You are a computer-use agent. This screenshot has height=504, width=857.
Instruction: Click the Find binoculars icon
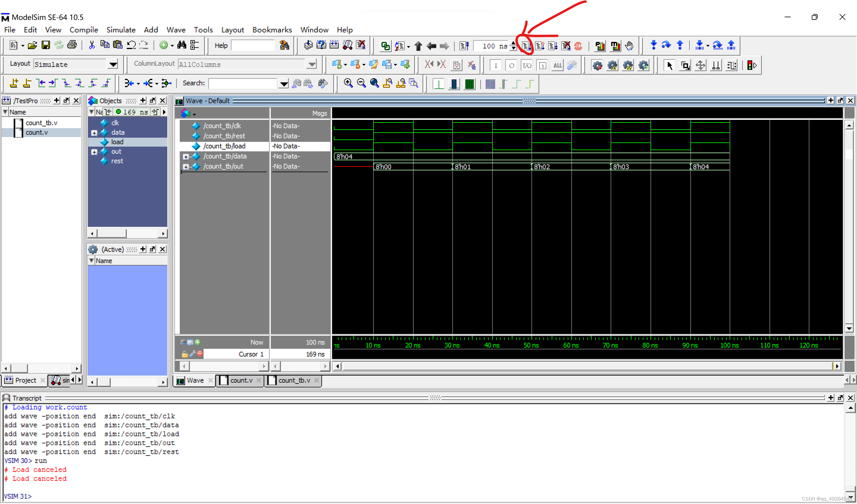tap(182, 45)
